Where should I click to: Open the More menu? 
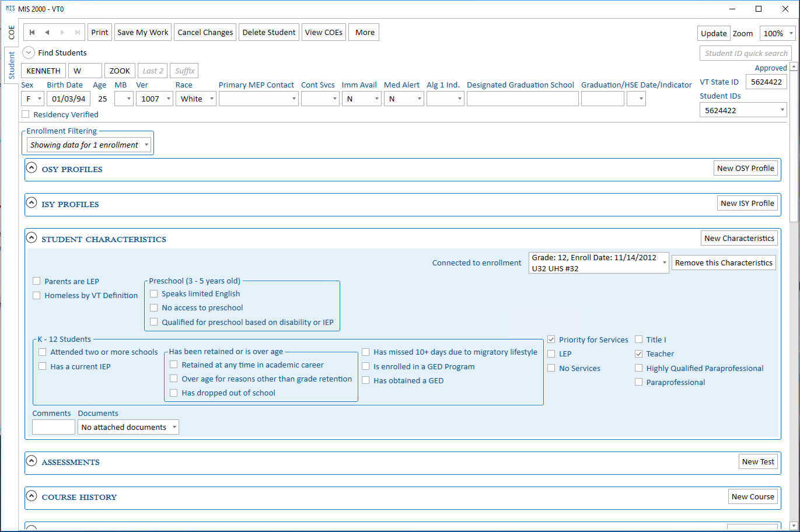point(365,33)
